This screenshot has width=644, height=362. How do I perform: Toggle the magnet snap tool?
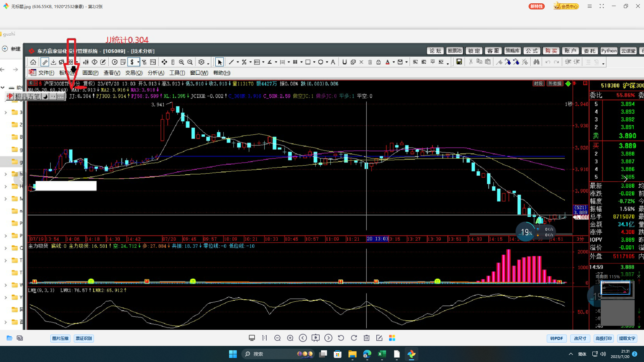[x=344, y=62]
